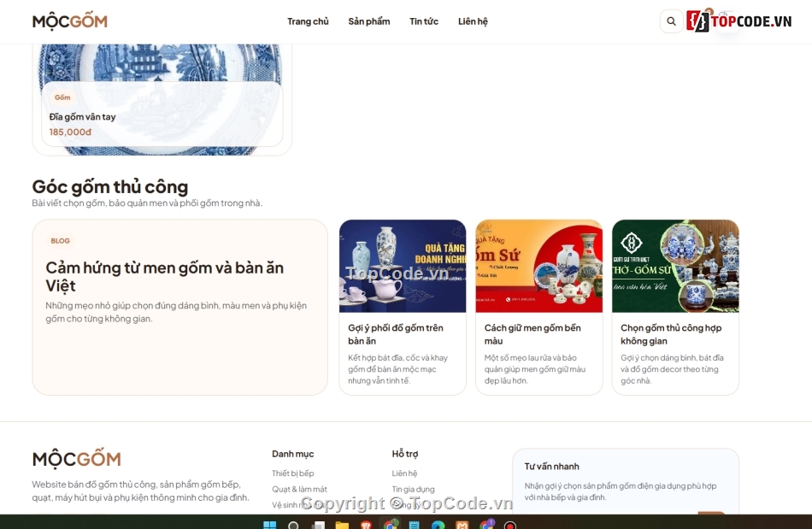The height and width of the screenshot is (529, 812).
Task: Open Tin tức in the navigation bar
Action: pos(424,21)
